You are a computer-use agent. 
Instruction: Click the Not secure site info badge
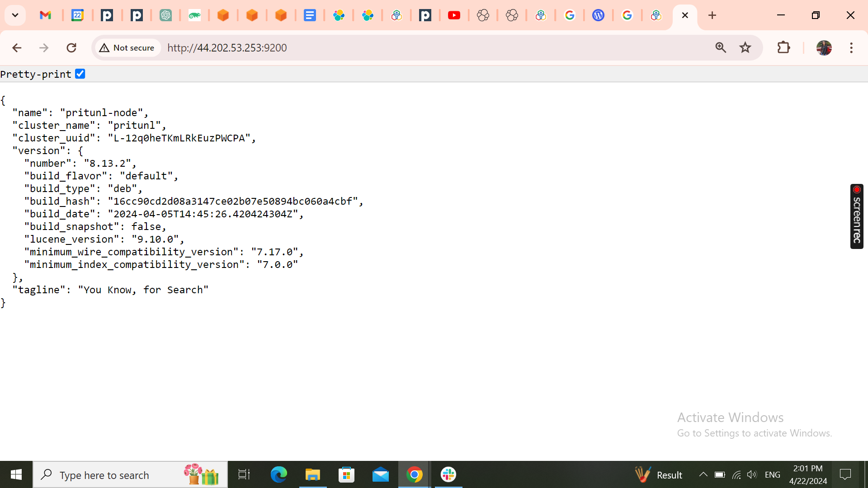coord(127,47)
